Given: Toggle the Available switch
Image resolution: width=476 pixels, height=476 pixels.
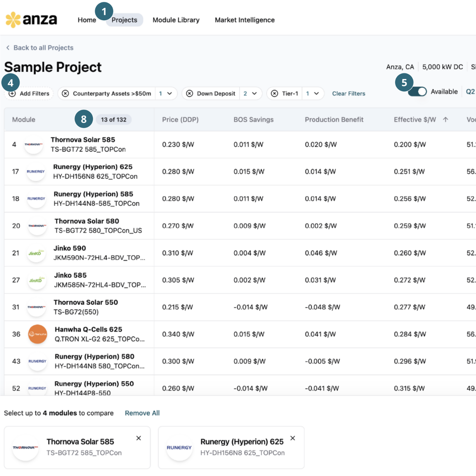Looking at the screenshot, I should [417, 92].
